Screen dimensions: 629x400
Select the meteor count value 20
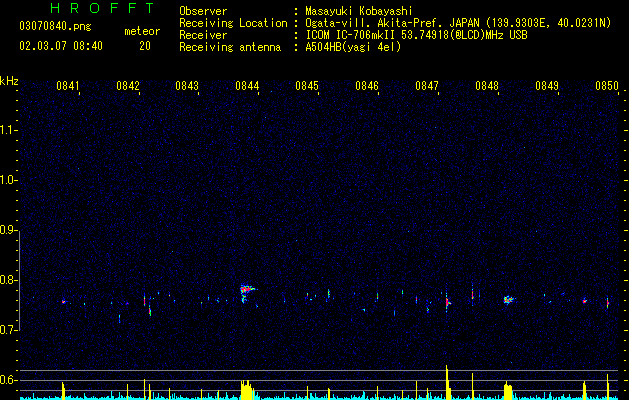[x=145, y=46]
